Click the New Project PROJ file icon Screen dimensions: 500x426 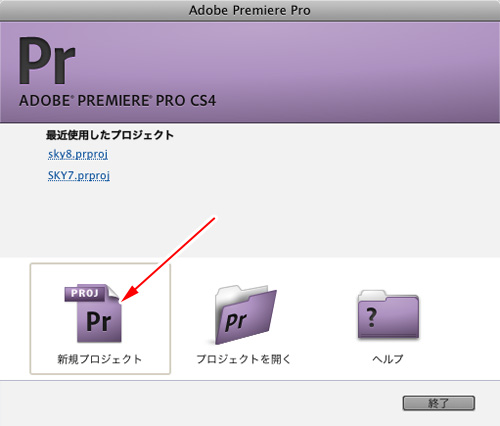pyautogui.click(x=93, y=313)
